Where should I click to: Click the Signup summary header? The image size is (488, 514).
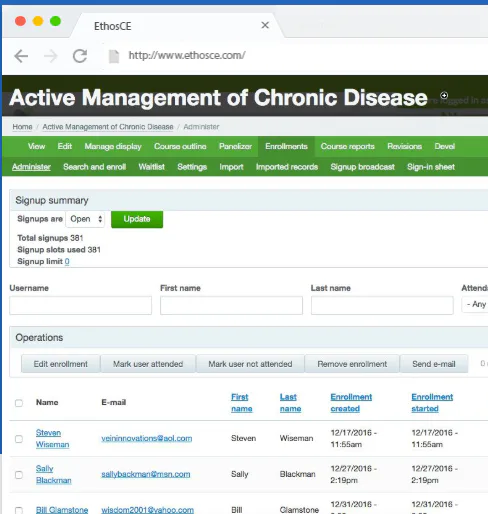click(x=52, y=200)
